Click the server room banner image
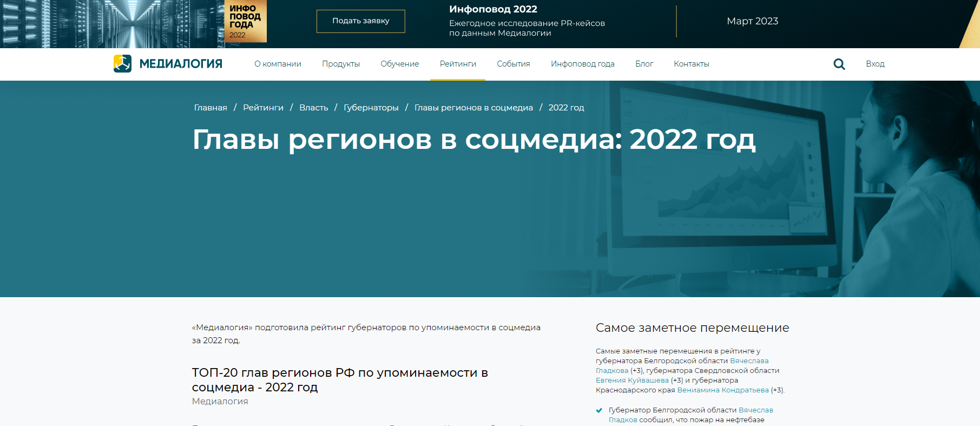This screenshot has width=980, height=426. (x=112, y=24)
